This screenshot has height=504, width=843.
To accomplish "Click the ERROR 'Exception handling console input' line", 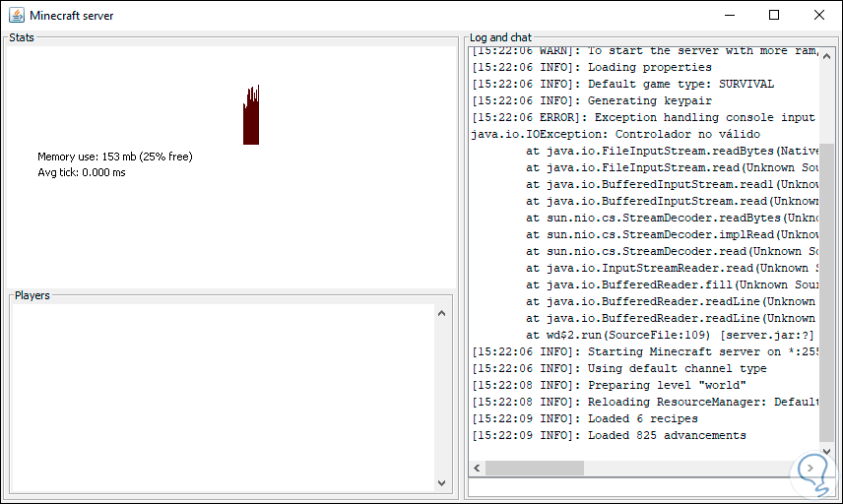I will coord(643,117).
